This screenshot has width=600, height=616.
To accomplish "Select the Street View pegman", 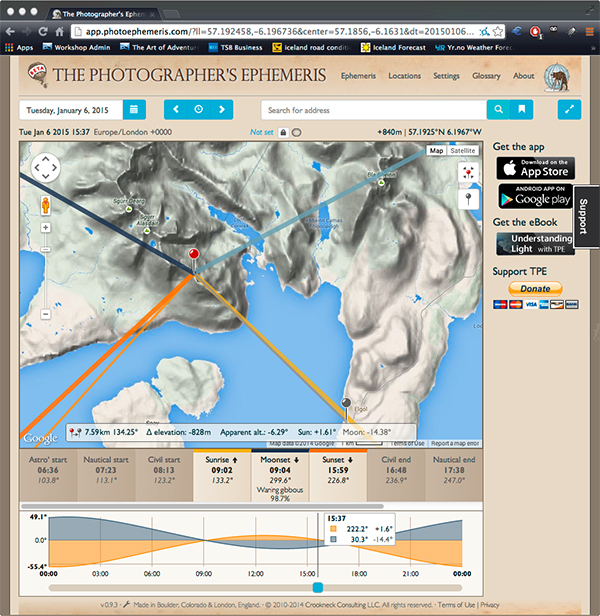I will pos(46,205).
